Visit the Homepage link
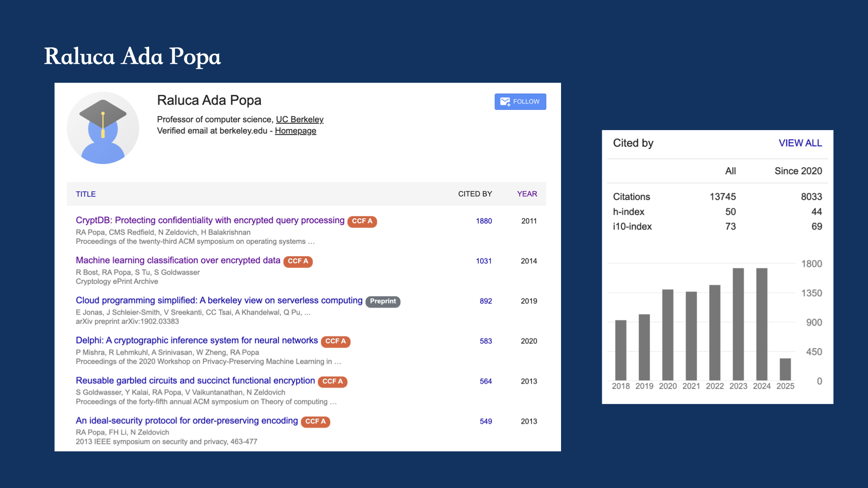Screen dimensions: 868x488 tap(295, 131)
